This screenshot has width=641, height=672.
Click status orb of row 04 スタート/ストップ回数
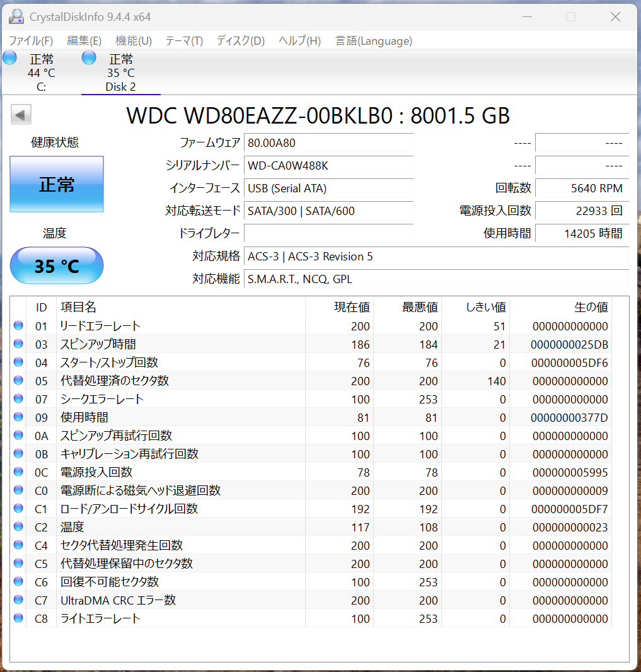18,362
